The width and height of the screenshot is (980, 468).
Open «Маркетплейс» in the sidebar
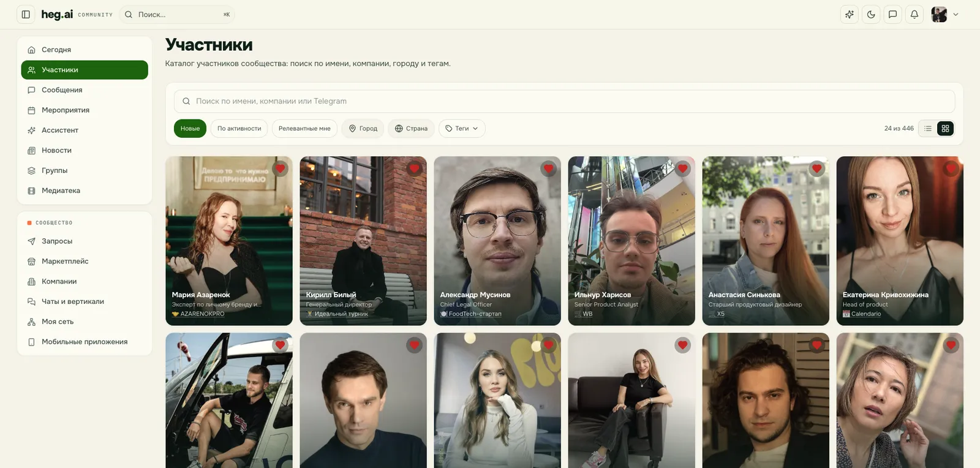85,262
